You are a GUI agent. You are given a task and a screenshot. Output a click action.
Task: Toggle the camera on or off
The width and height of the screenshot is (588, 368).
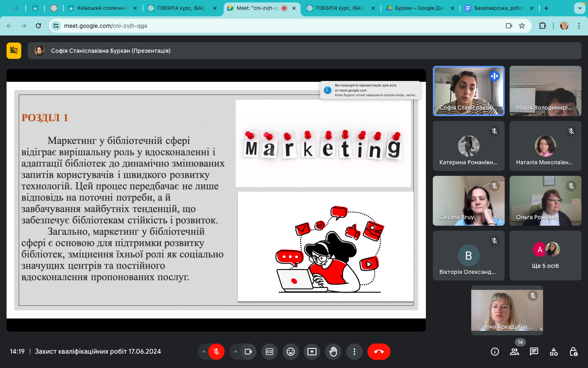248,352
